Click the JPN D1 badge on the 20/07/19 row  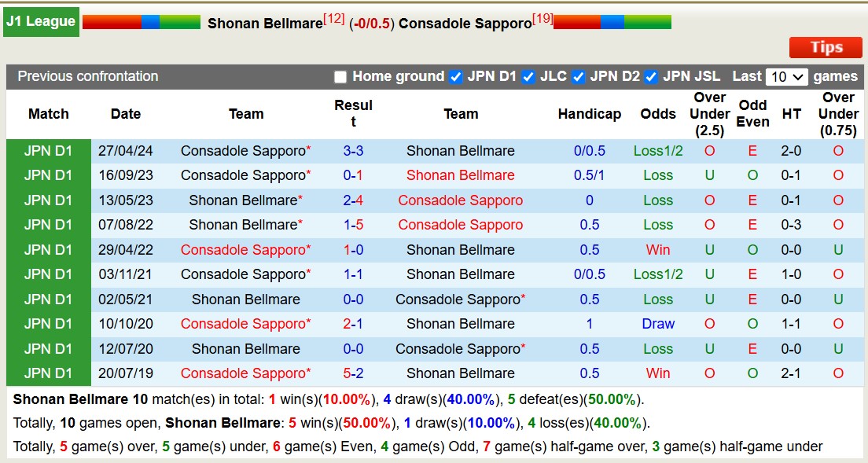(x=48, y=373)
